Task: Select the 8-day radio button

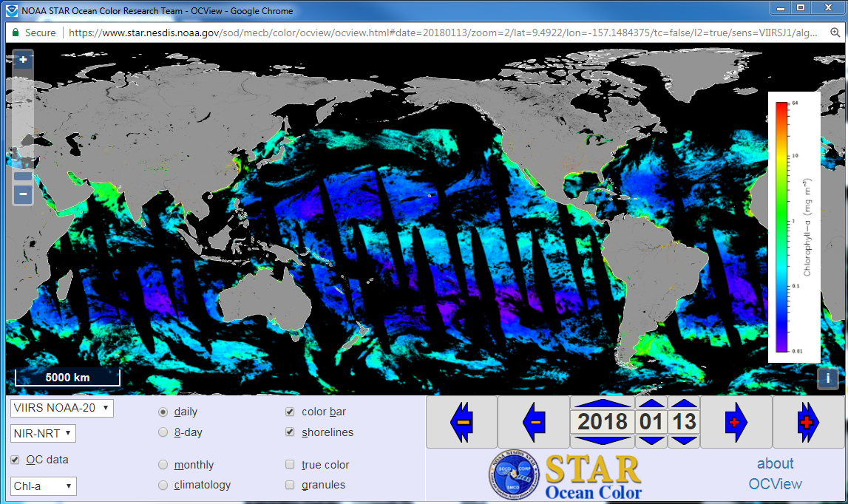Action: (163, 432)
